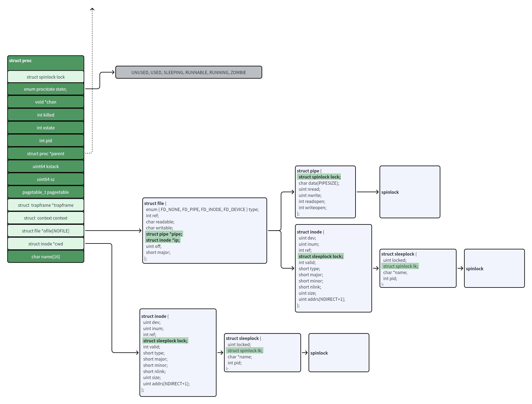
Task: Select struct proc *parent box
Action: (46, 154)
